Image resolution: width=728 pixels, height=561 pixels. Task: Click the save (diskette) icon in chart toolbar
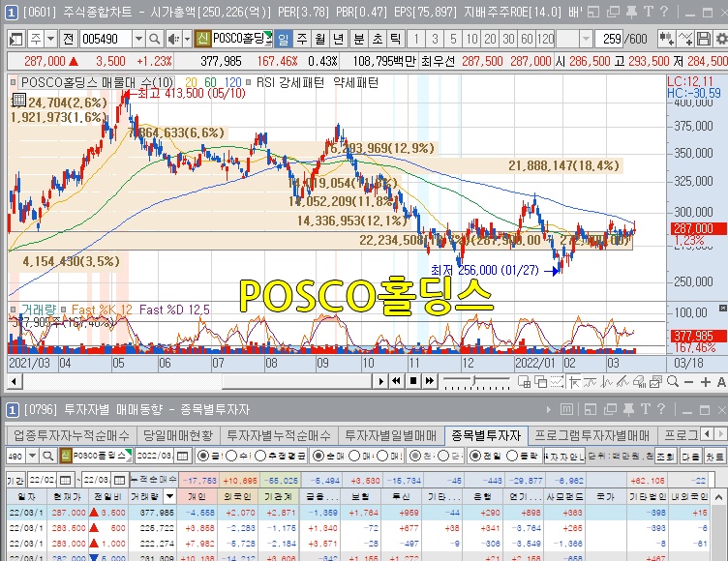click(x=704, y=39)
